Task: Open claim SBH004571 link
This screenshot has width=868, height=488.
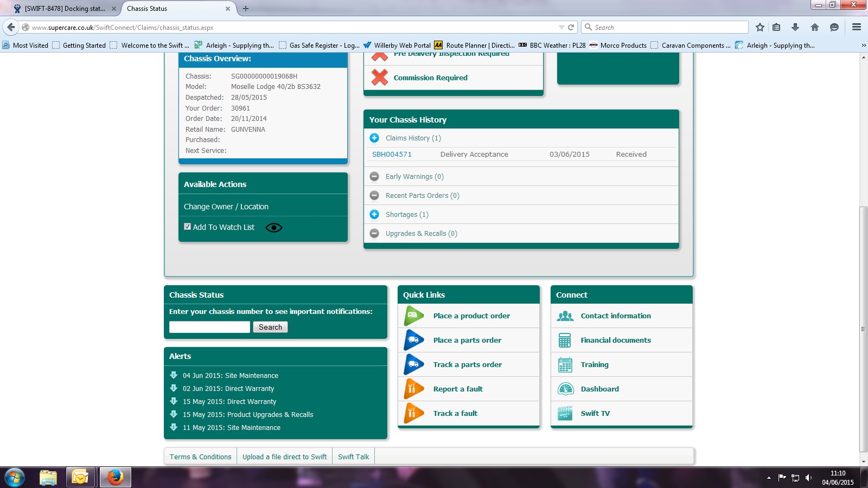Action: click(392, 155)
